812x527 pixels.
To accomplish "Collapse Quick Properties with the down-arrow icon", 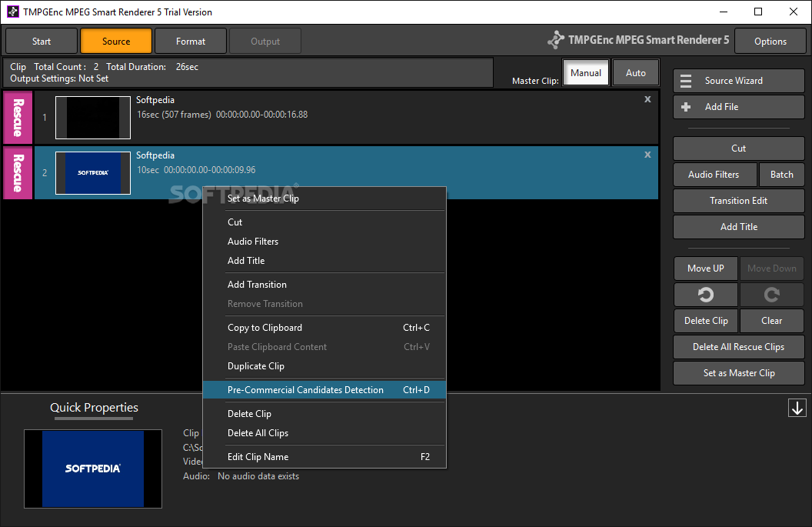I will 797,408.
